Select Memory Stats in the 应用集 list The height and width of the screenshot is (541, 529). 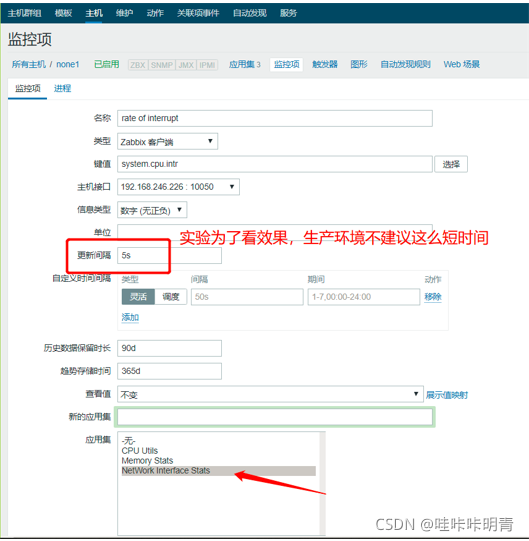218,461
